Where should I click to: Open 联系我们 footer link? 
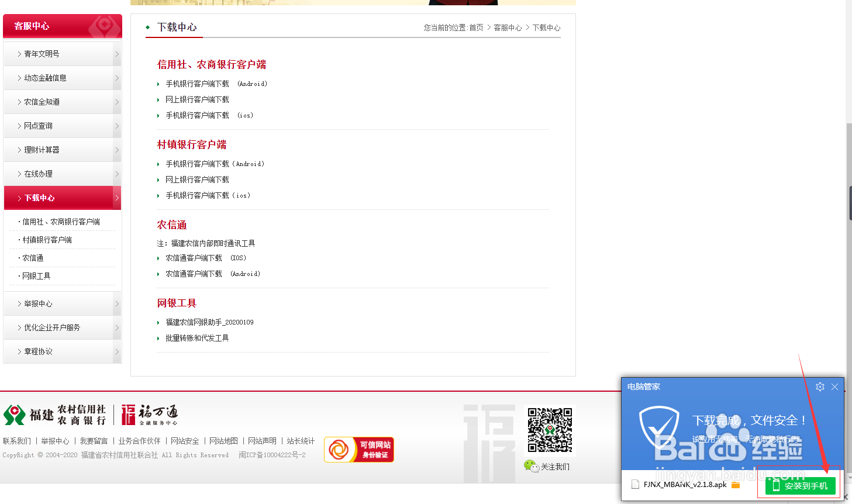pyautogui.click(x=17, y=441)
